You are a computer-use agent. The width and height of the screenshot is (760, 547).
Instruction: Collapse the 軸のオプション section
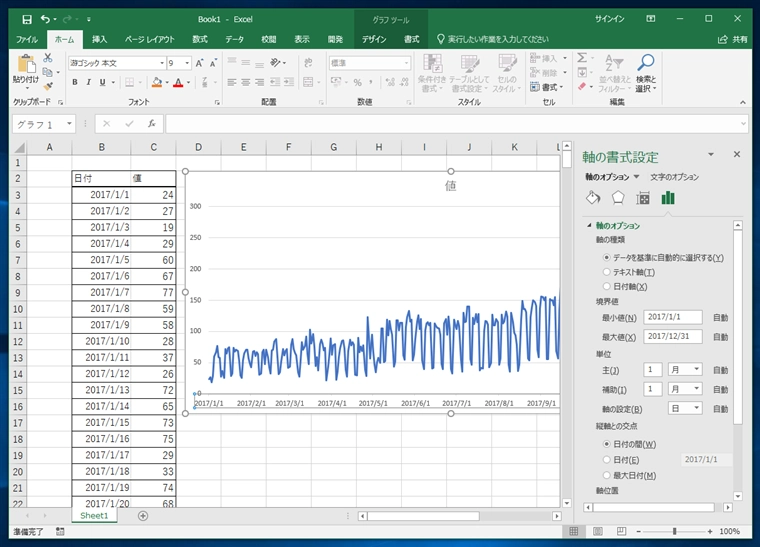[x=589, y=226]
